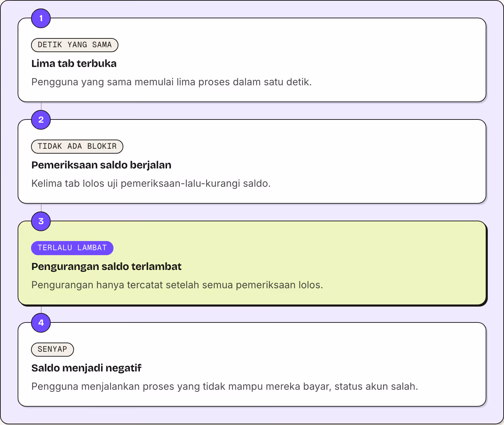This screenshot has height=425, width=504.
Task: Click the step 1 number badge
Action: pos(41,18)
